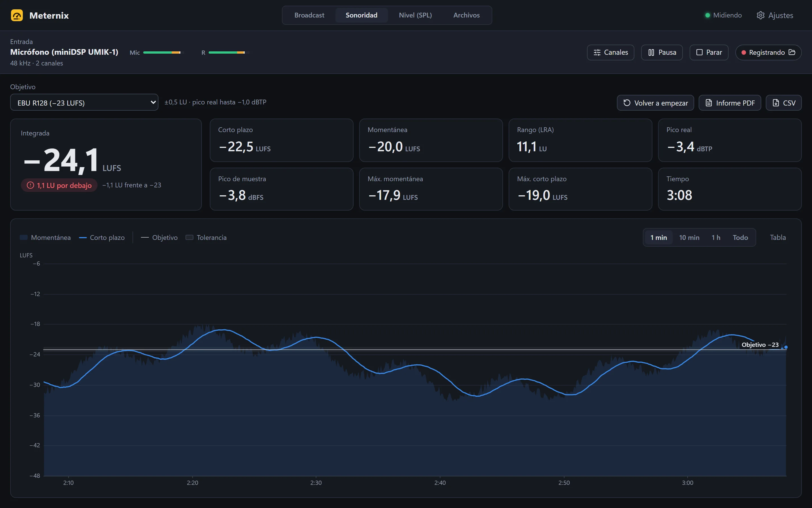The image size is (812, 508).
Task: Toggle the Momentánea series in the legend
Action: pos(45,238)
